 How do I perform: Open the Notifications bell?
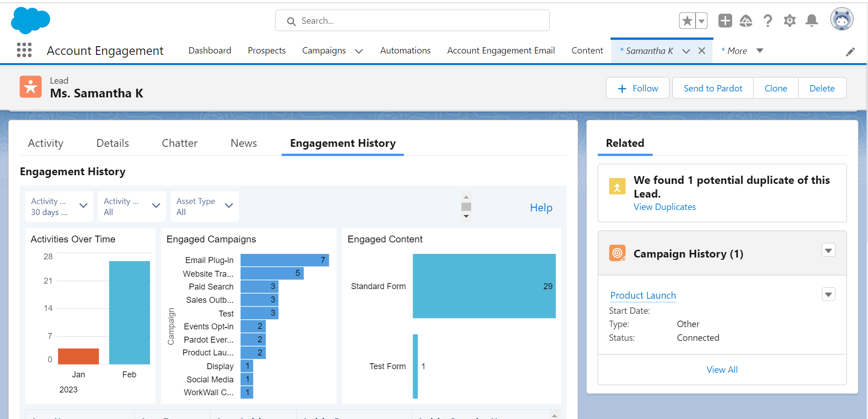812,21
